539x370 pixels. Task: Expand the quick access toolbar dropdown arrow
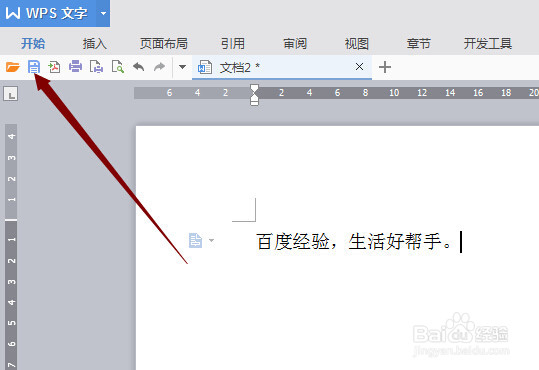coord(183,67)
